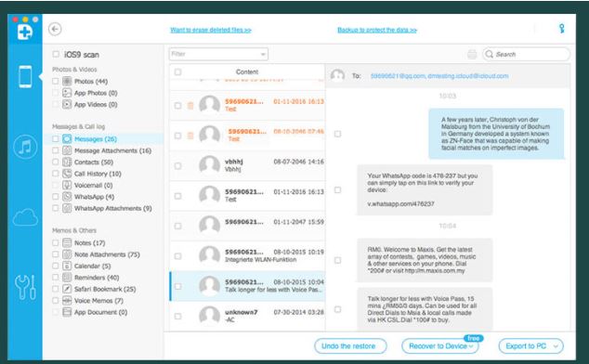Toggle the Content header select-all checkbox
589x364 pixels.
coord(177,71)
